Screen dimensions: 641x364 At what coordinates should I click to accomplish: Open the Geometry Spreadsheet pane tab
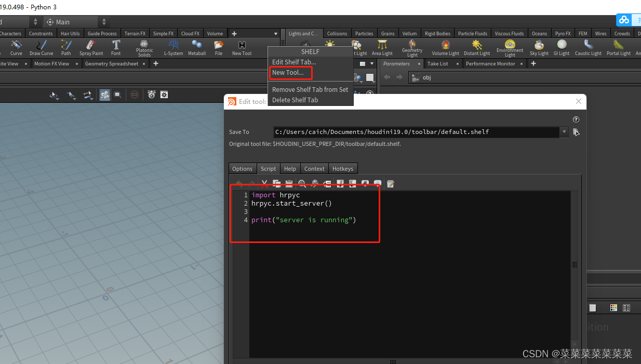click(x=112, y=63)
